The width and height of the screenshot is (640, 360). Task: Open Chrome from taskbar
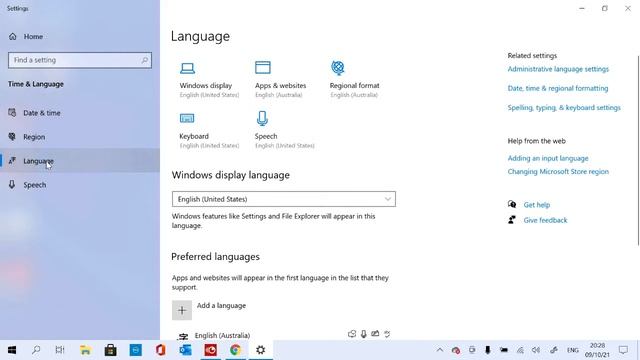tap(235, 350)
